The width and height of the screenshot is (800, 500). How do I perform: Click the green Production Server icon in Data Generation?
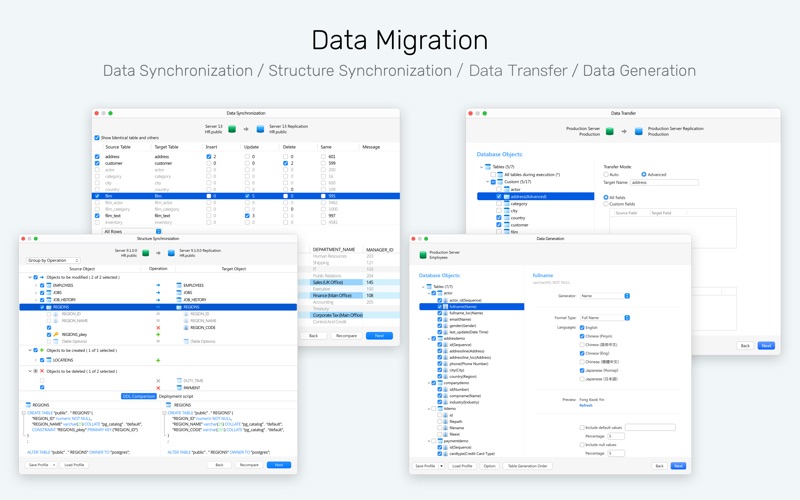(x=422, y=255)
